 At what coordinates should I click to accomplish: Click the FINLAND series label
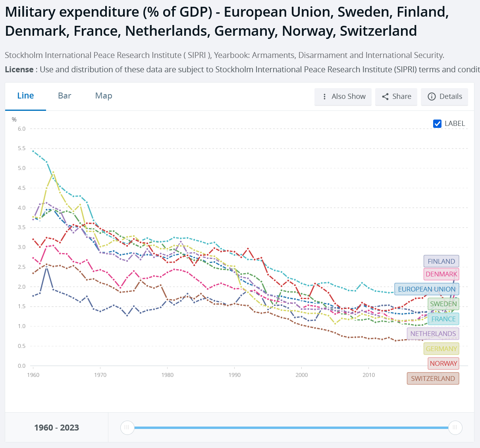441,261
